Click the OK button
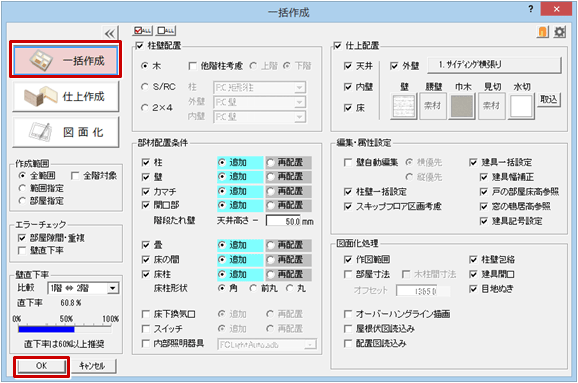The height and width of the screenshot is (383, 578). 41,366
